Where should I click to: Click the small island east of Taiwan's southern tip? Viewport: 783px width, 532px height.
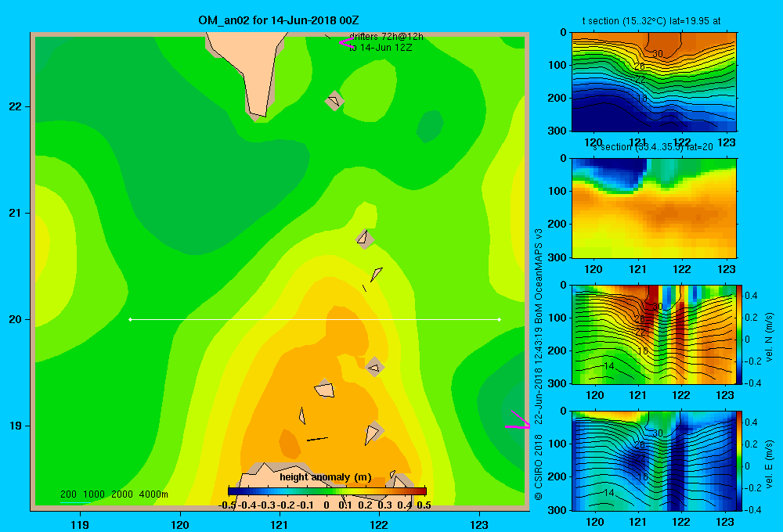pyautogui.click(x=334, y=101)
